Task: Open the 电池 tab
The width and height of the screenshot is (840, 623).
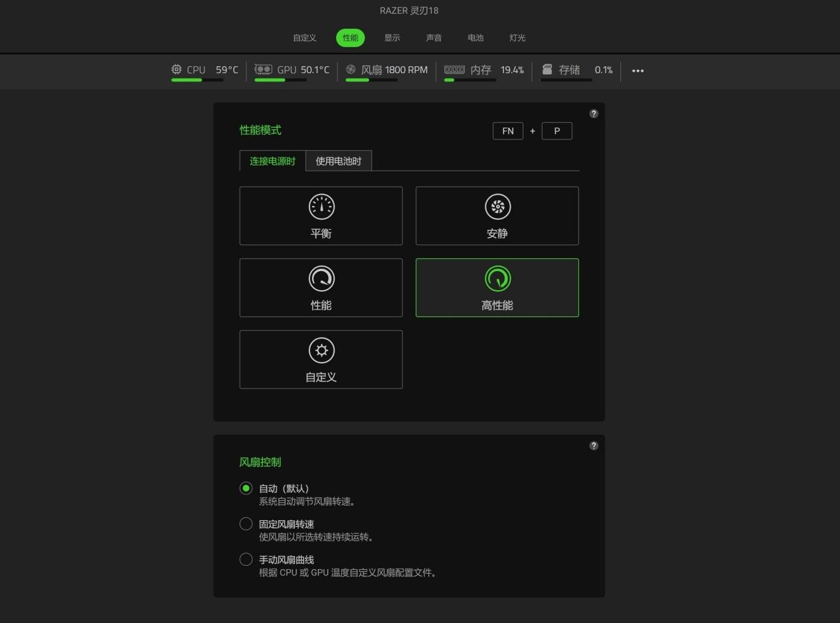Action: pos(475,38)
